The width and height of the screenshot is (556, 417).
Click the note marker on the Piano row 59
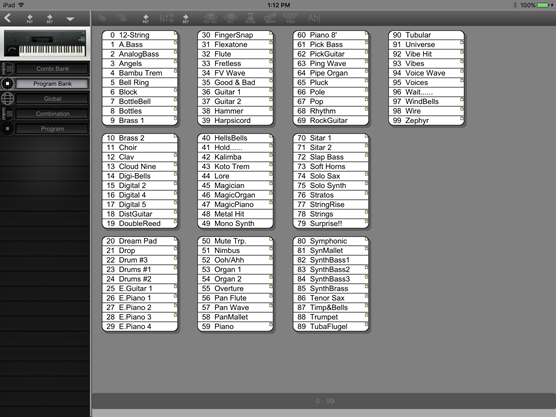(271, 324)
